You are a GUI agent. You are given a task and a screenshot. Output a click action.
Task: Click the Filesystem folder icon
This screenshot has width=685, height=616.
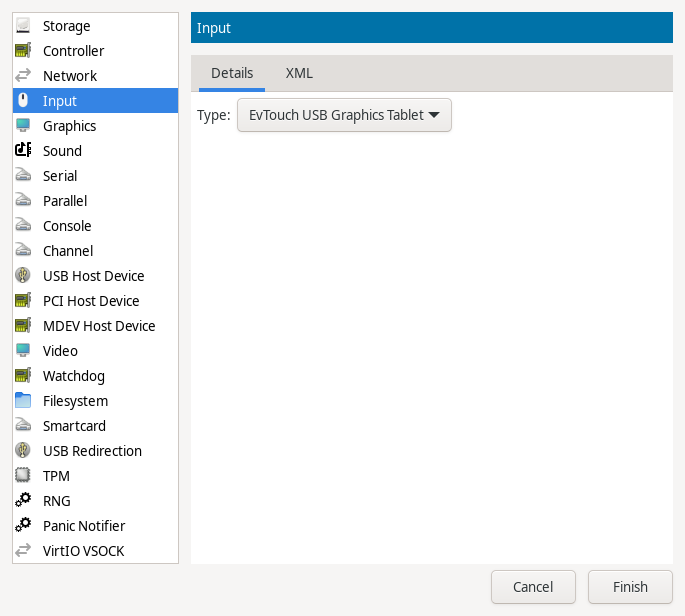point(23,401)
